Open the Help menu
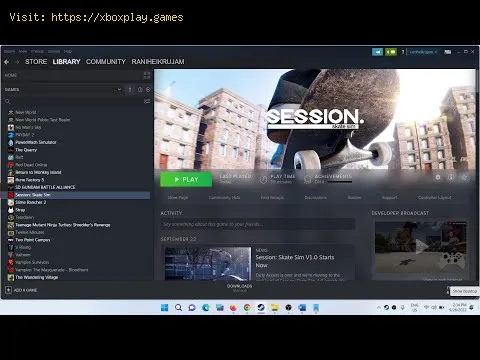This screenshot has height=360, width=480. [68, 51]
